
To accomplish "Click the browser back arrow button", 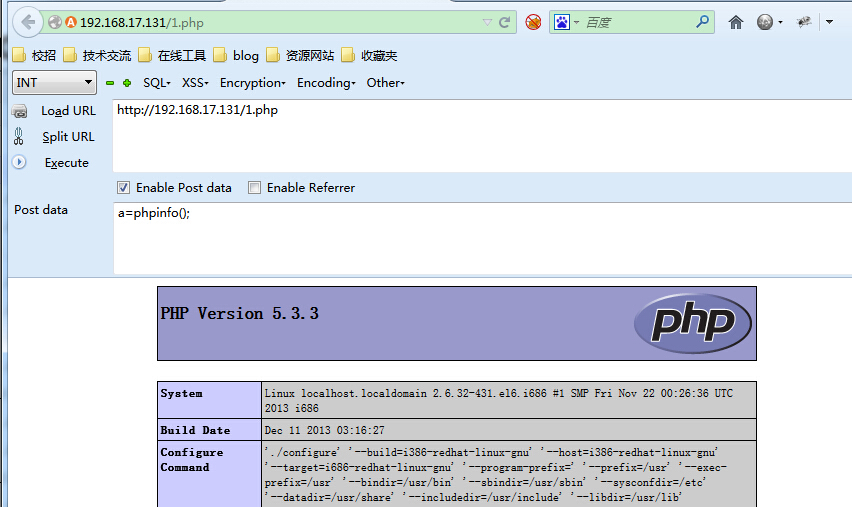I will pyautogui.click(x=27, y=22).
